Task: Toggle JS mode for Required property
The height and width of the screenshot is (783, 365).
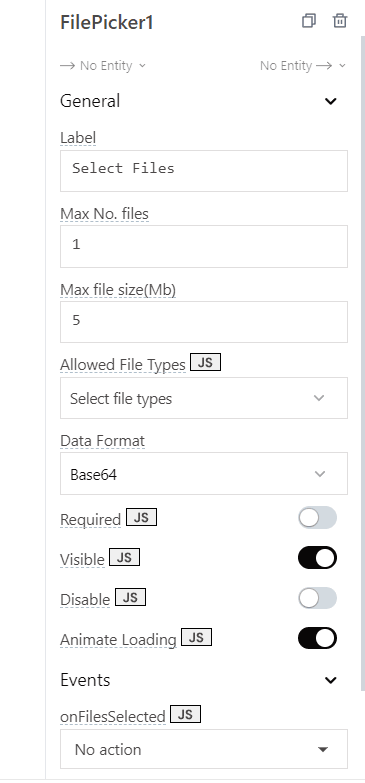Action: coord(141,517)
